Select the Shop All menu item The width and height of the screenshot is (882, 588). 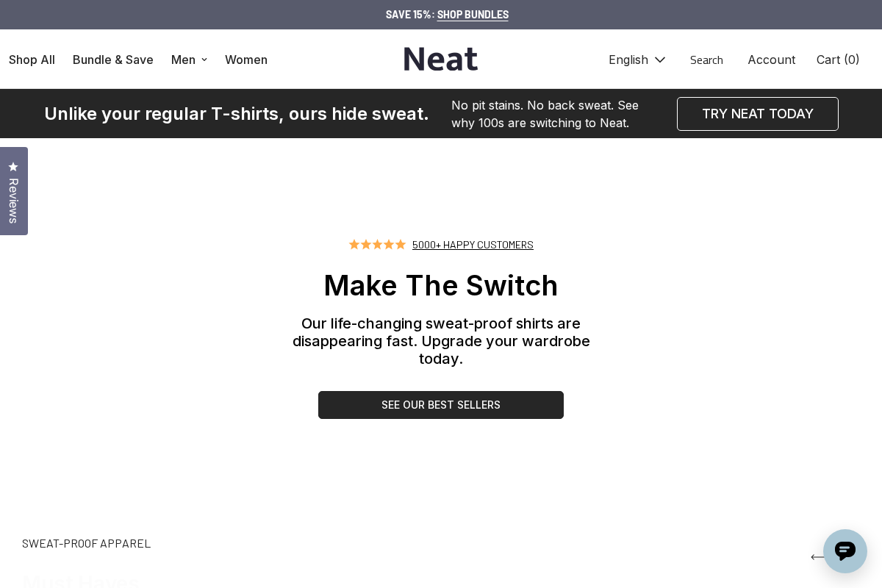tap(32, 60)
